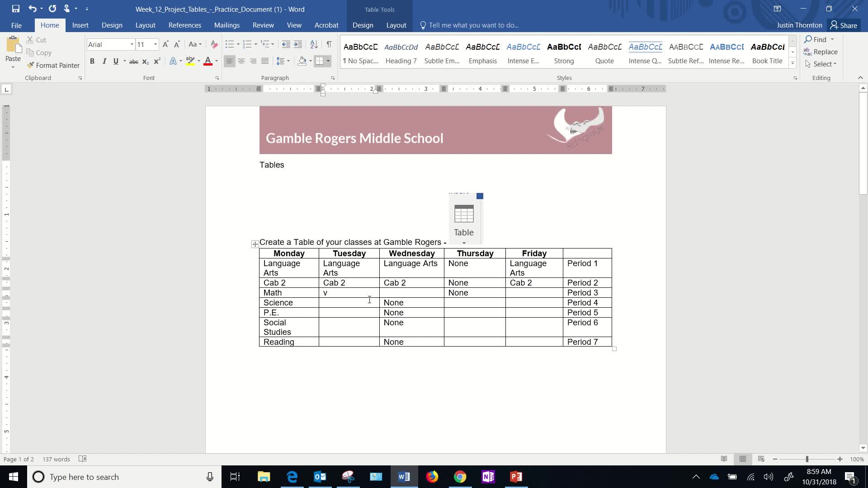Open the font size dropdown
868x488 pixels.
(156, 44)
